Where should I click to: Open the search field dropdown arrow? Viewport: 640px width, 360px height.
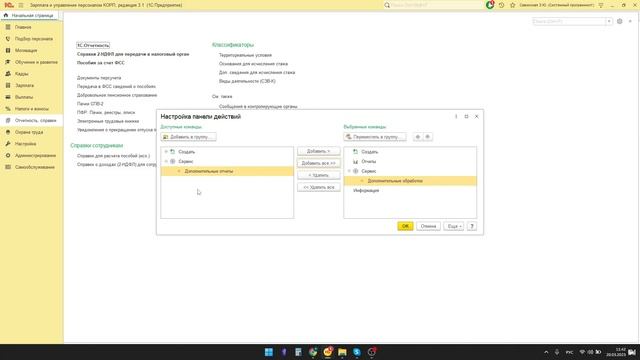pyautogui.click(x=609, y=21)
